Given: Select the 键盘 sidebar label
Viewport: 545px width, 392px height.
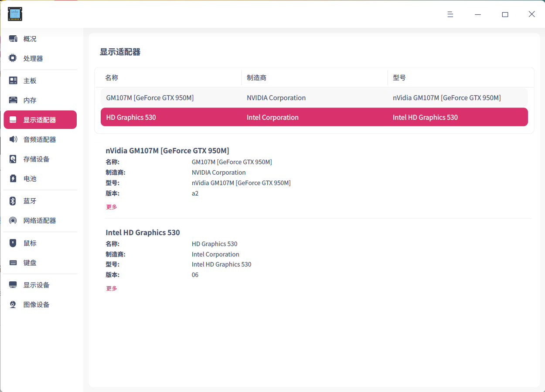Looking at the screenshot, I should click(30, 263).
